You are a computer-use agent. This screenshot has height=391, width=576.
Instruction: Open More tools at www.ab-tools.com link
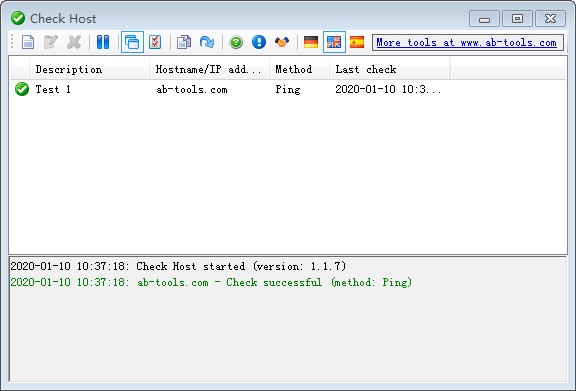coord(466,43)
